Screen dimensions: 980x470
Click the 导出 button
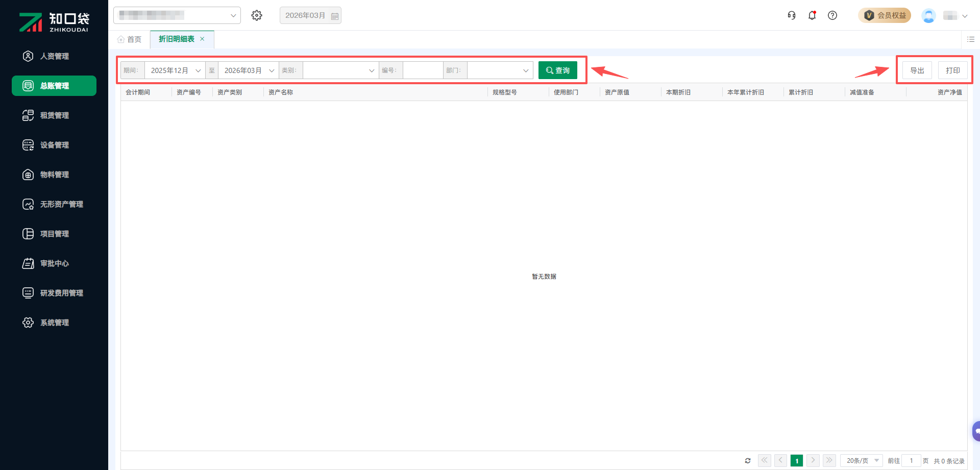(917, 70)
